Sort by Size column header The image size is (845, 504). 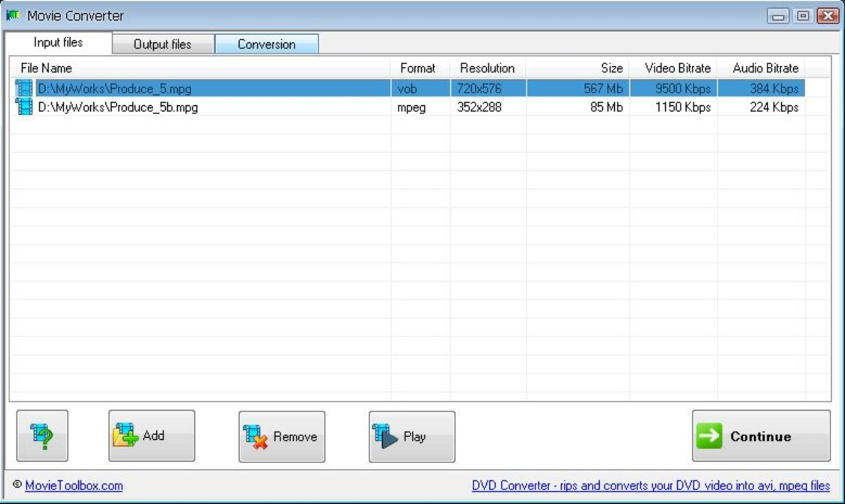pos(578,68)
